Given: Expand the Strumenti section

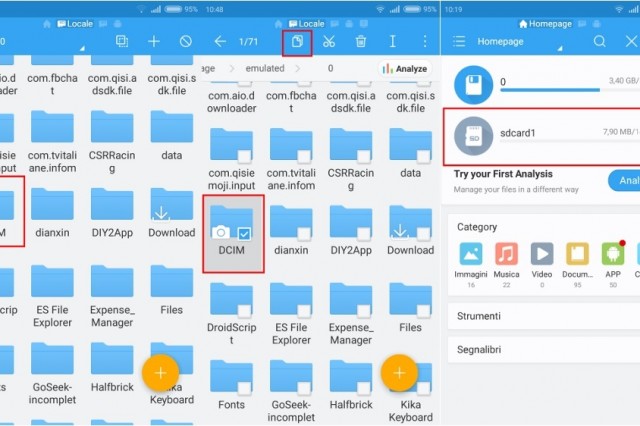Looking at the screenshot, I should (x=544, y=316).
